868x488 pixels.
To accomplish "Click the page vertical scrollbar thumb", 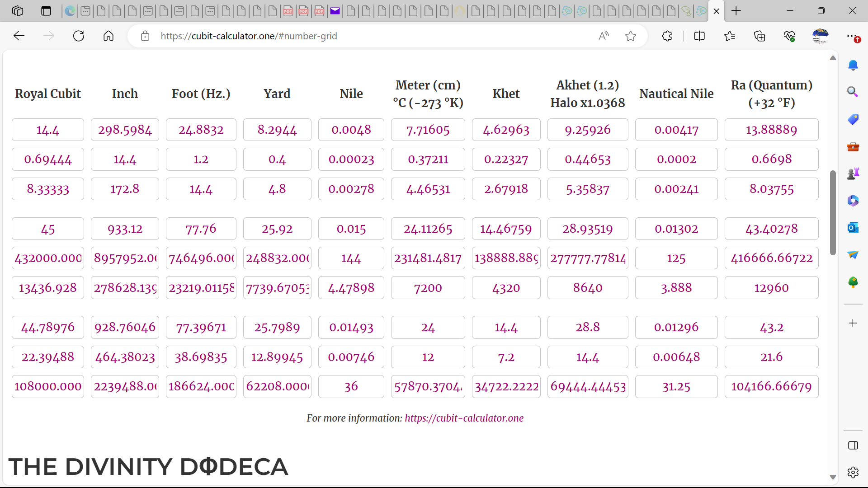I will [x=833, y=212].
